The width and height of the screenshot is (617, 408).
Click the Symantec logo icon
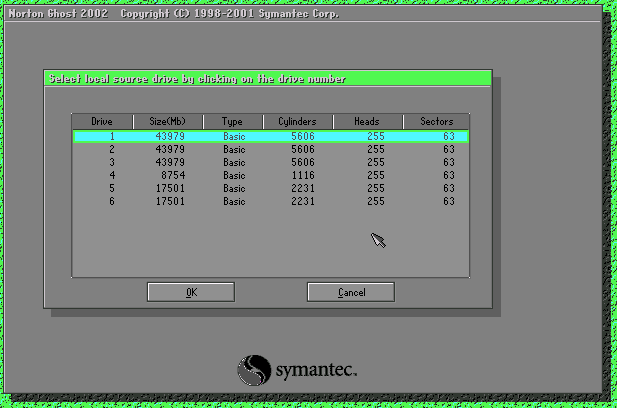pos(254,370)
